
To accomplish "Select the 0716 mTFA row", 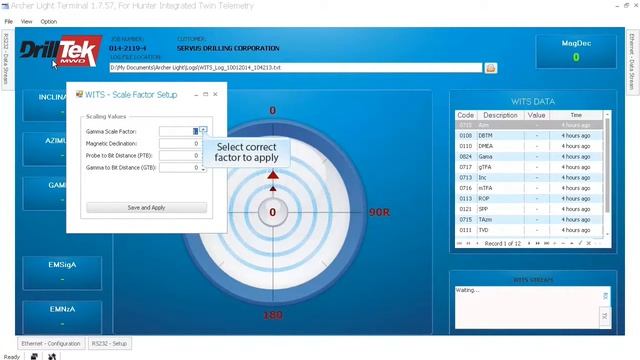I will 529,188.
